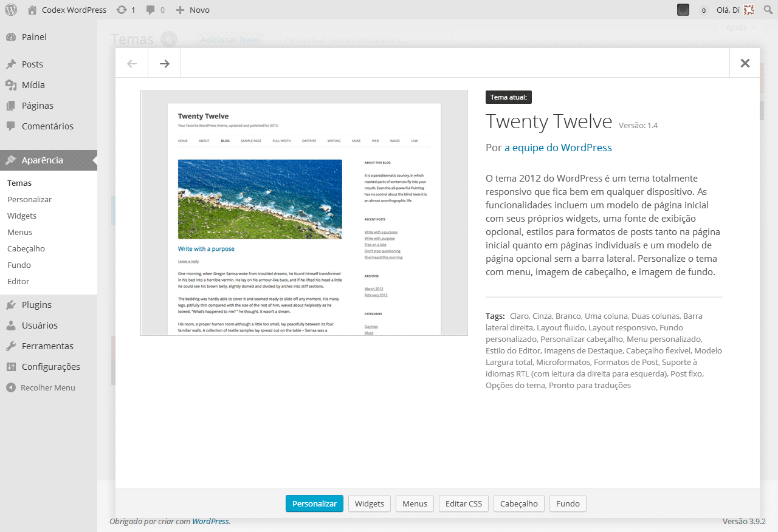Click the Configurações sliders icon
Image resolution: width=778 pixels, height=532 pixels.
11,367
